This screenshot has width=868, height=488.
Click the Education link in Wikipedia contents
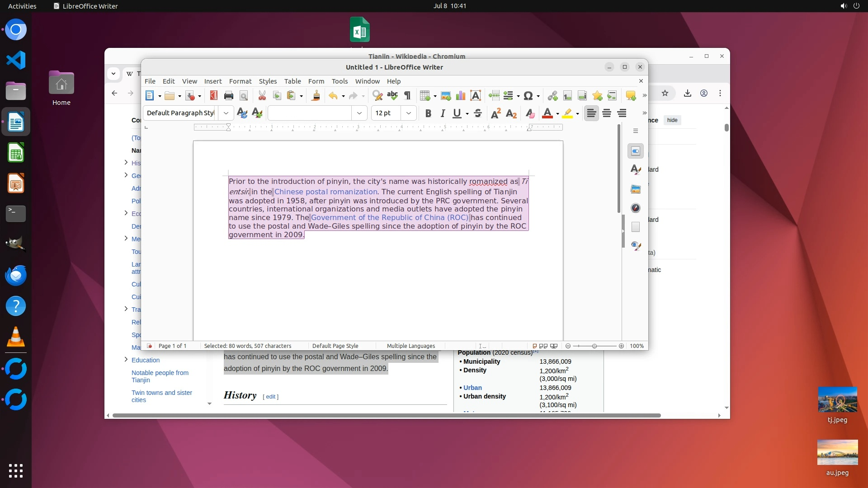[146, 360]
